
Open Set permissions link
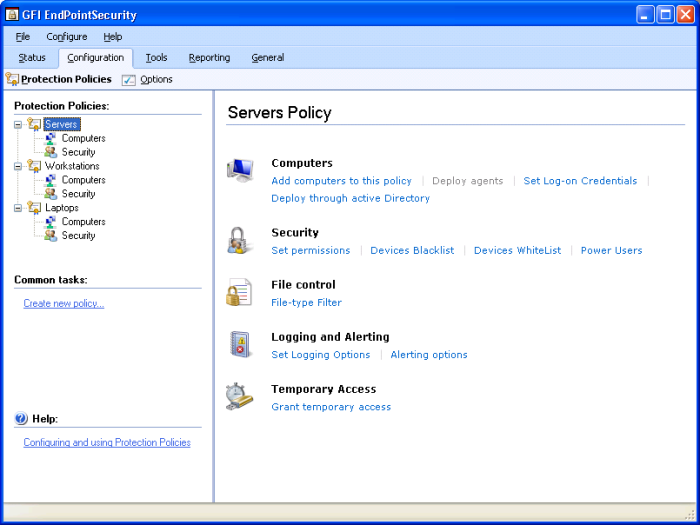311,250
